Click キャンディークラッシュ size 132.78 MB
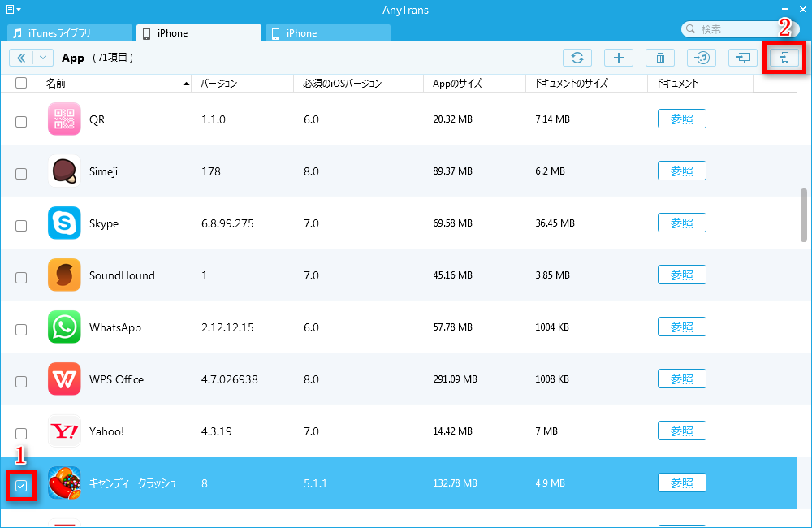The height and width of the screenshot is (528, 812). pos(456,483)
